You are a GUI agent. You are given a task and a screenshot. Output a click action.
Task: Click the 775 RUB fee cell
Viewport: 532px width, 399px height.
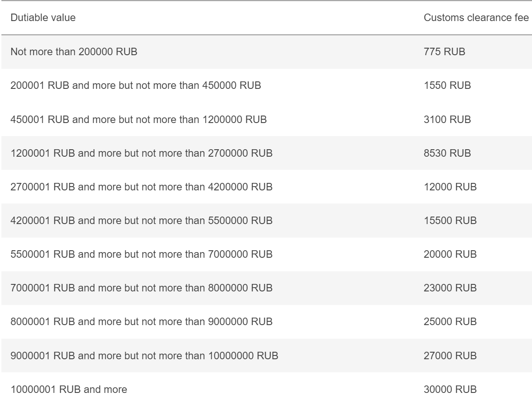pos(444,52)
